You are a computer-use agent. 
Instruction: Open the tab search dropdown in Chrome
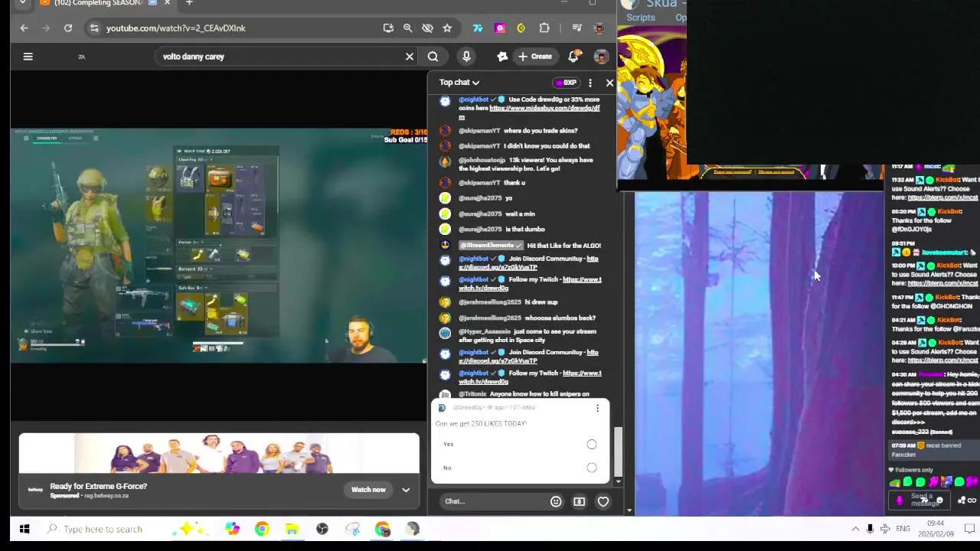click(23, 3)
